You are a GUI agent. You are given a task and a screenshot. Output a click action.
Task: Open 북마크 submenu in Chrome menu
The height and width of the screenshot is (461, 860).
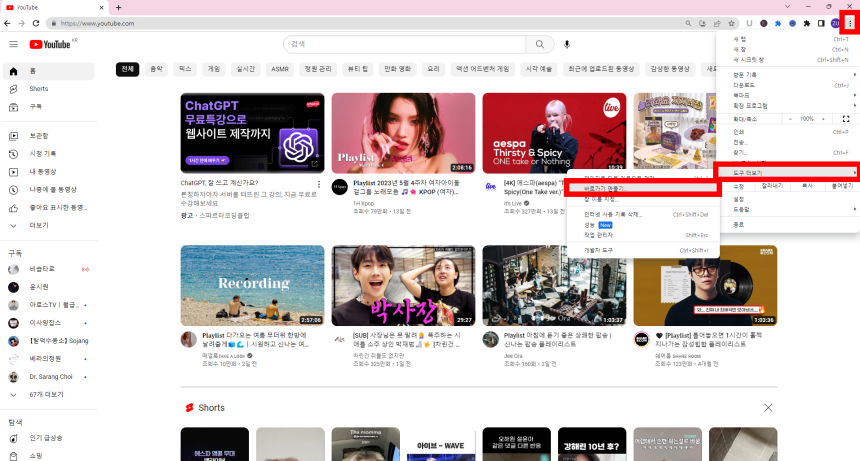[x=788, y=95]
